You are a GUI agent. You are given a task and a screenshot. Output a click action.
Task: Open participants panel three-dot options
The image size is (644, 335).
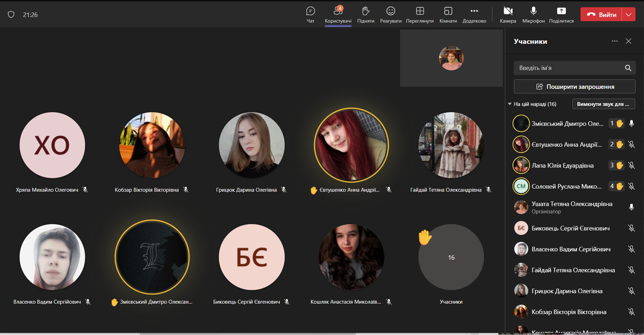614,41
